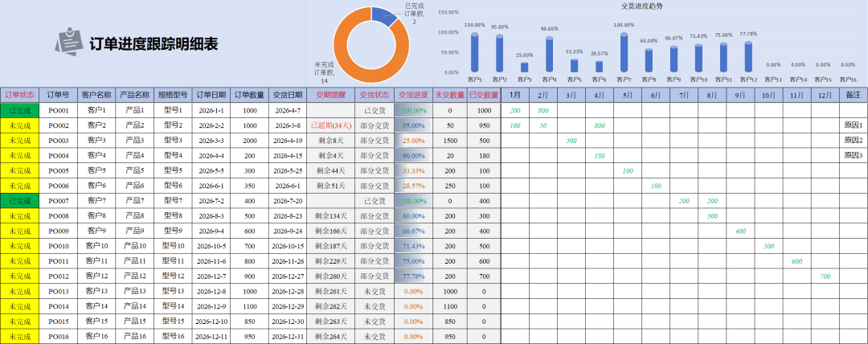Click the 原因1 remark cell
This screenshot has height=344, width=868.
click(x=853, y=125)
